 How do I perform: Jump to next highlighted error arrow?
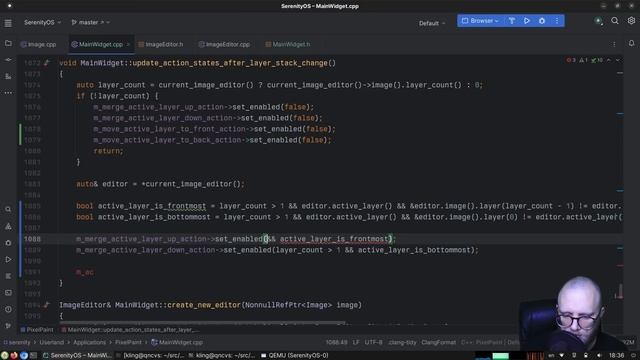click(618, 60)
